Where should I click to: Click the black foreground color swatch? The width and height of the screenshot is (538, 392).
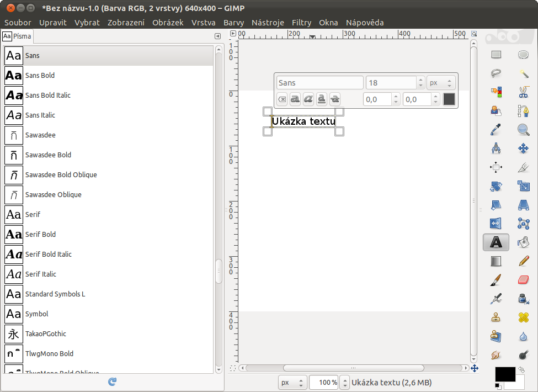click(x=505, y=374)
